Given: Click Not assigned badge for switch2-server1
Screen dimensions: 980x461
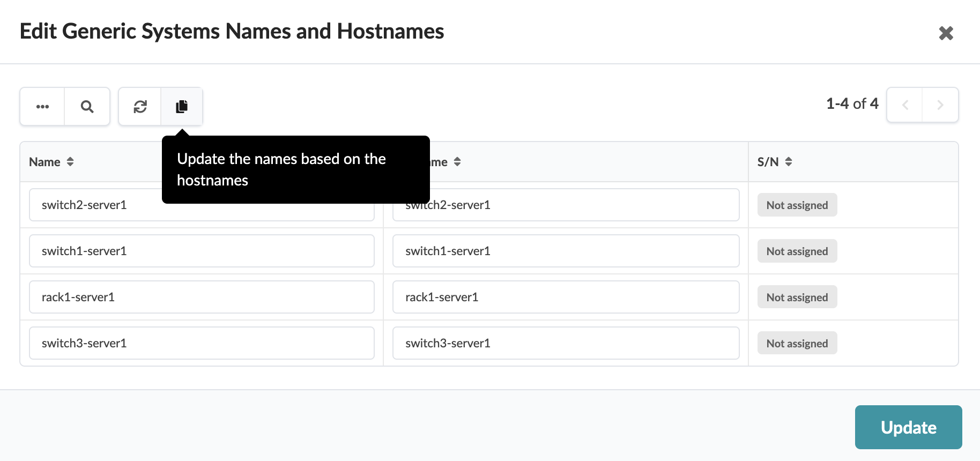Looking at the screenshot, I should coord(797,205).
